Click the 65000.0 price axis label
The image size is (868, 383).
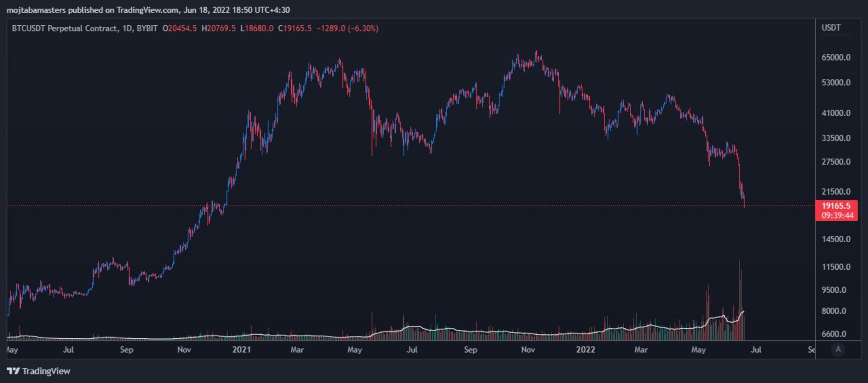click(836, 57)
